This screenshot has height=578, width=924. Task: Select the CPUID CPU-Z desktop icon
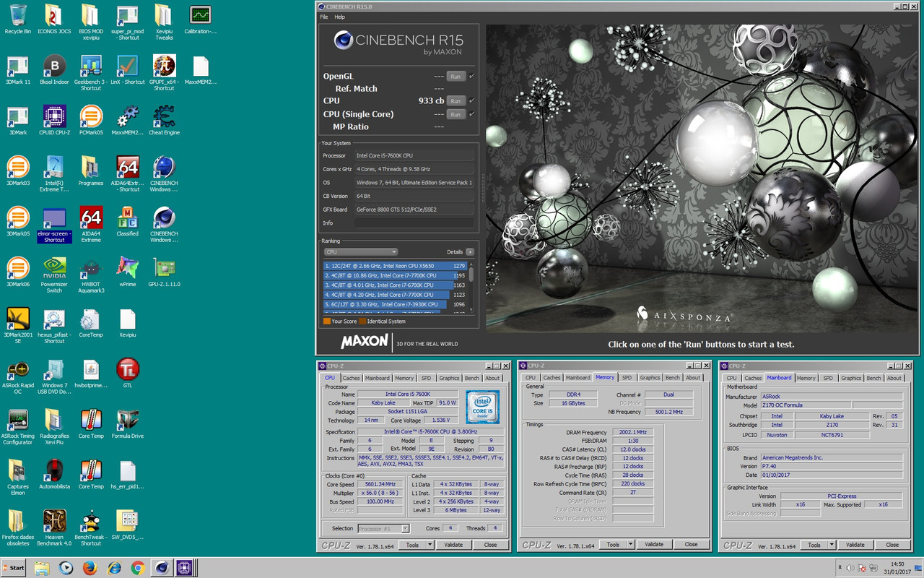pyautogui.click(x=54, y=116)
